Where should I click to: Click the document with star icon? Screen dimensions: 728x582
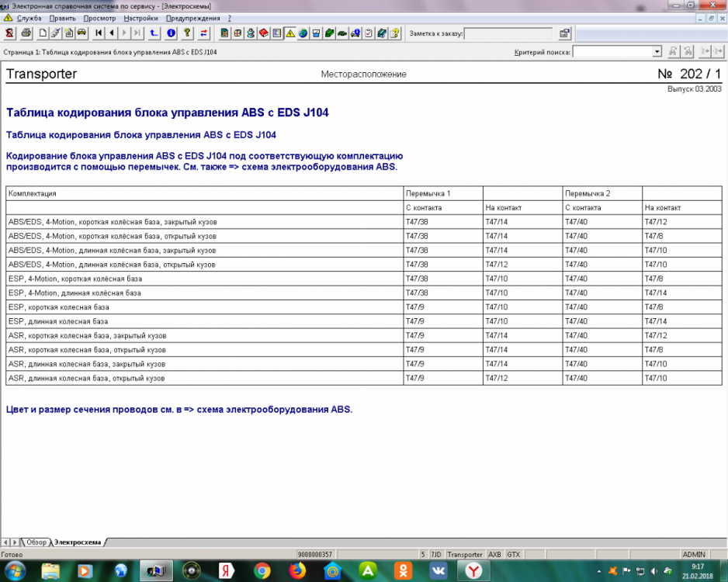pyautogui.click(x=69, y=33)
